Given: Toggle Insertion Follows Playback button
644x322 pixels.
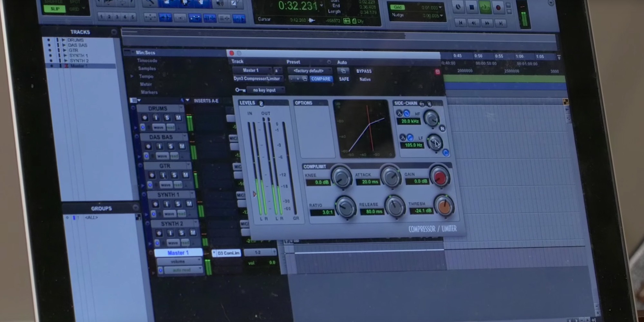Looking at the screenshot, I should coord(239,19).
